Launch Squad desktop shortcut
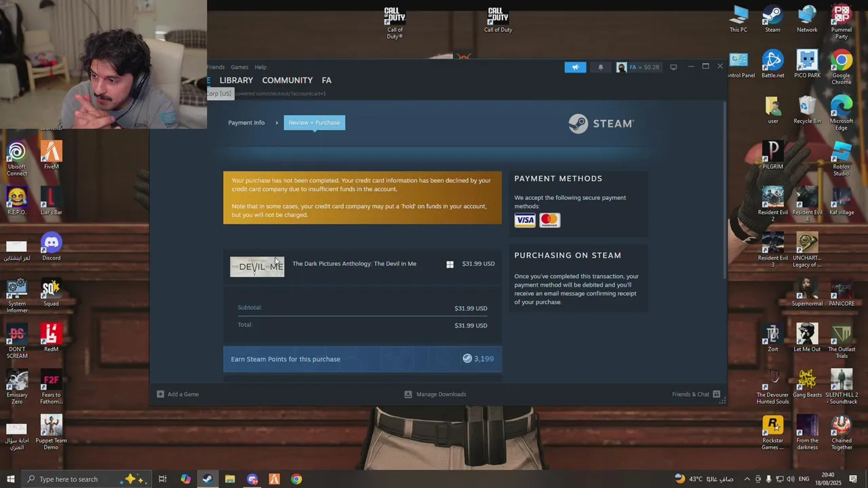Screen dimensions: 868x488 click(51, 293)
